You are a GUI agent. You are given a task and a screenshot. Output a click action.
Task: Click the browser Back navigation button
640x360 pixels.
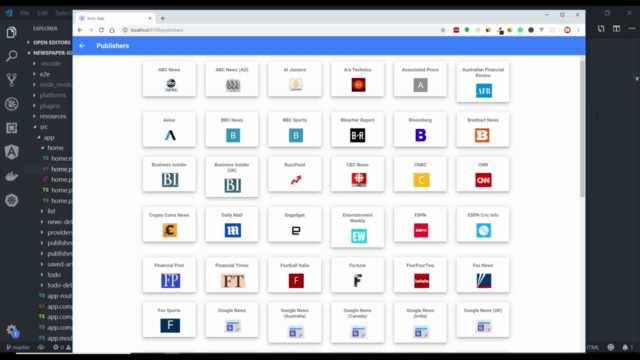point(80,30)
